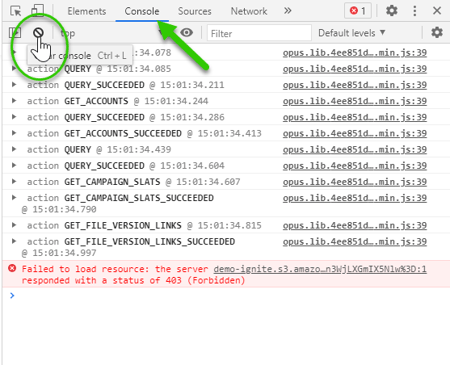This screenshot has width=450, height=365.
Task: Toggle the device toolbar icon
Action: click(x=38, y=10)
